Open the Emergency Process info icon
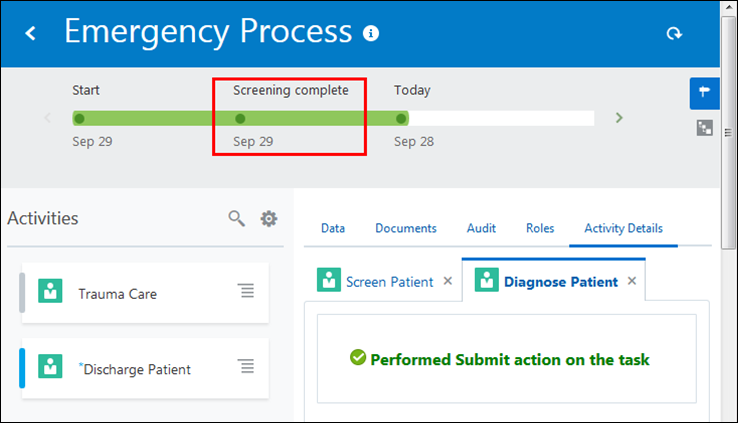The image size is (738, 423). [372, 33]
